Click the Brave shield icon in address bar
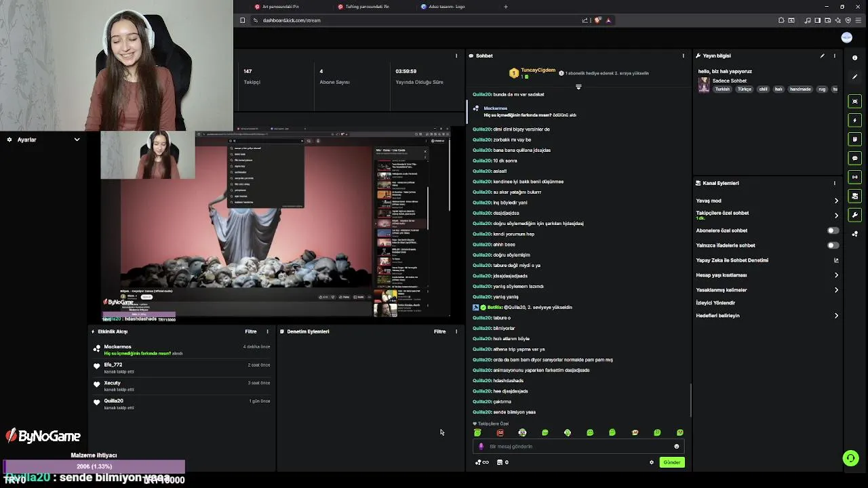This screenshot has height=488, width=868. click(x=597, y=20)
